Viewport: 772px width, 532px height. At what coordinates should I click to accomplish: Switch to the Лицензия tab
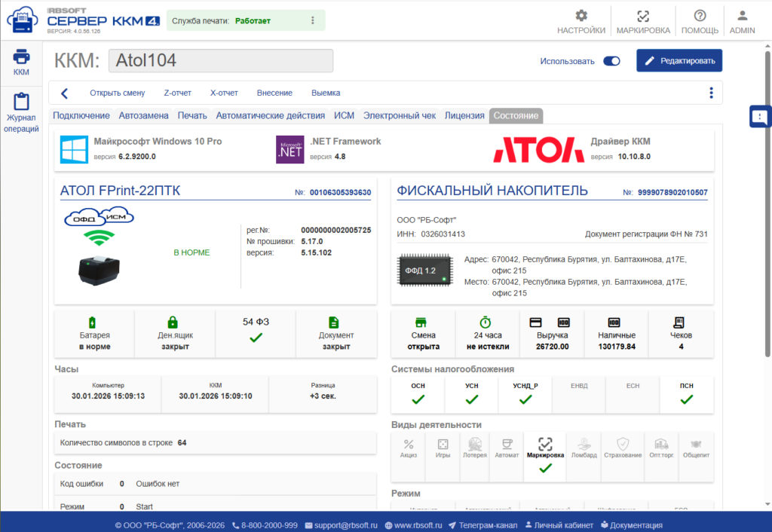coord(464,115)
